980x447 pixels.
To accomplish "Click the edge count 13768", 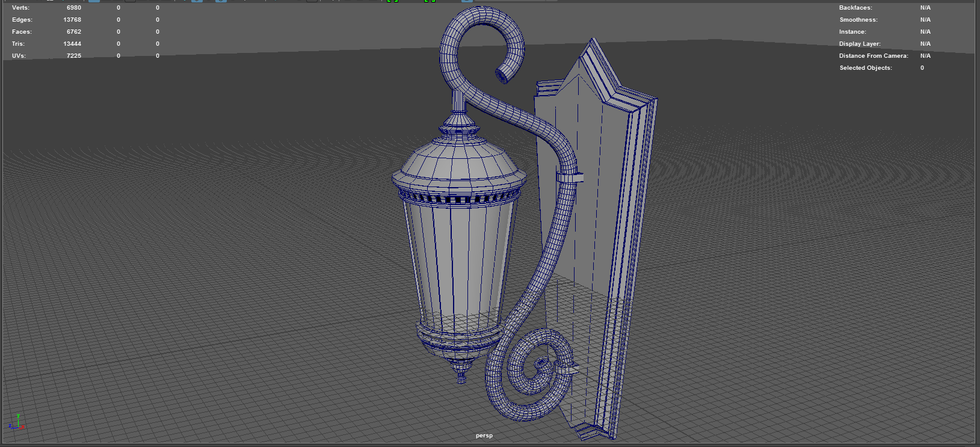I will (72, 20).
